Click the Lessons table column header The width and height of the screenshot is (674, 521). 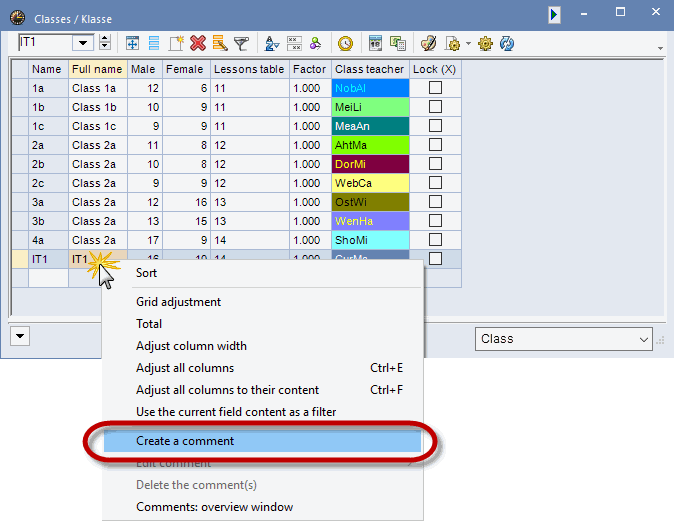(x=249, y=69)
